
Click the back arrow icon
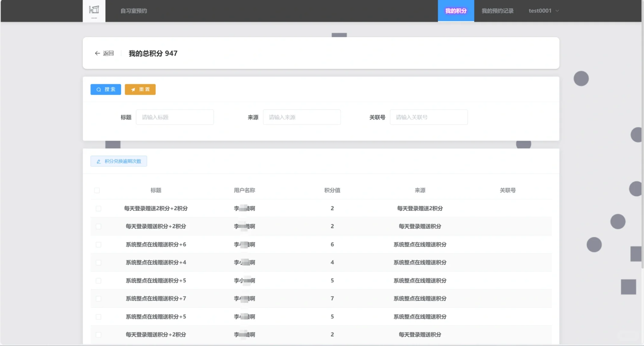pyautogui.click(x=97, y=53)
